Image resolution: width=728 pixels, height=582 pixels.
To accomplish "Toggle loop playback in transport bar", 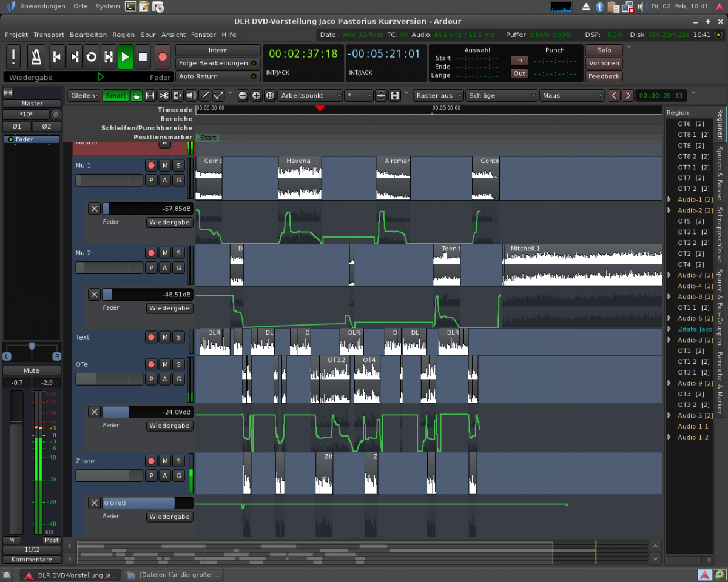I will tap(91, 57).
